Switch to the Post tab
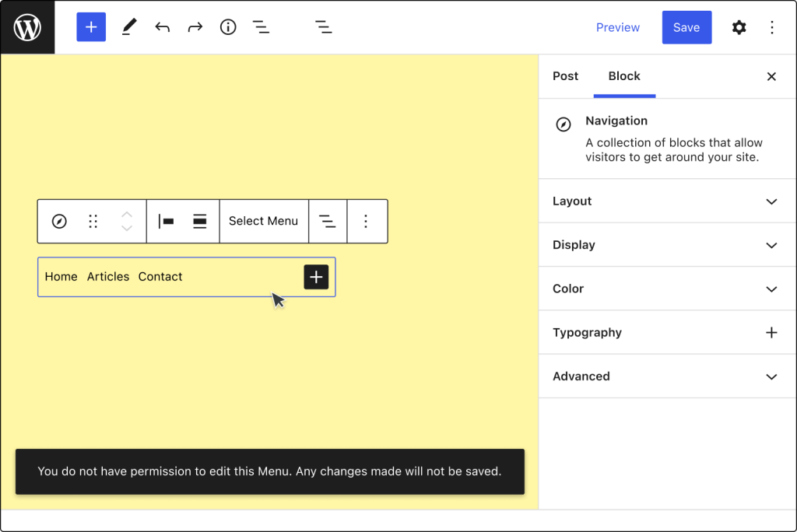This screenshot has height=532, width=797. click(x=565, y=76)
